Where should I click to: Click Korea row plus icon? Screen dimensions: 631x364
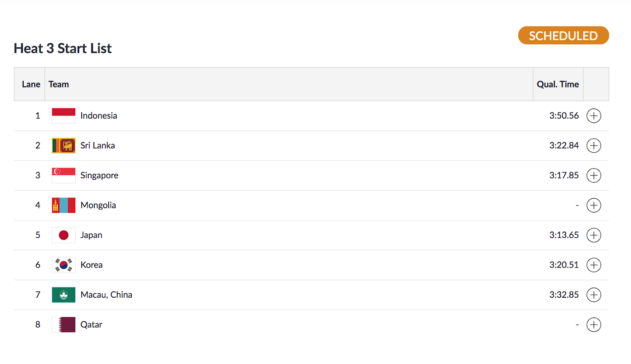pos(594,265)
